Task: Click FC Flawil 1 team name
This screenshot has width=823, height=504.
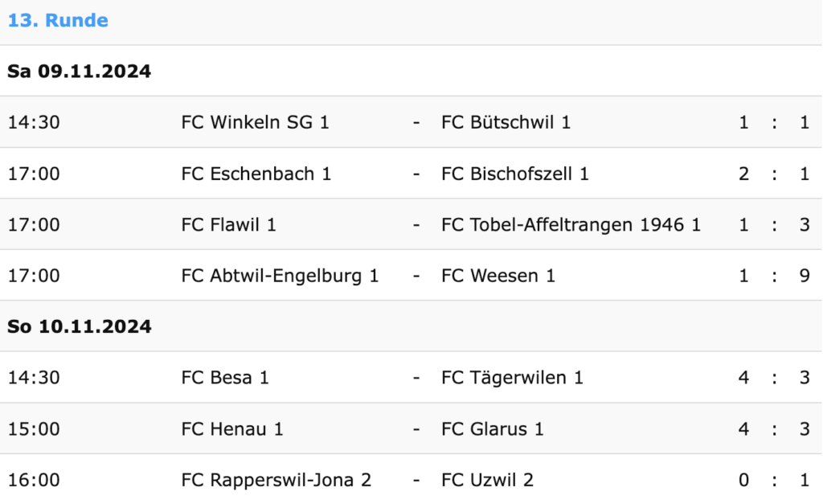Action: click(228, 225)
